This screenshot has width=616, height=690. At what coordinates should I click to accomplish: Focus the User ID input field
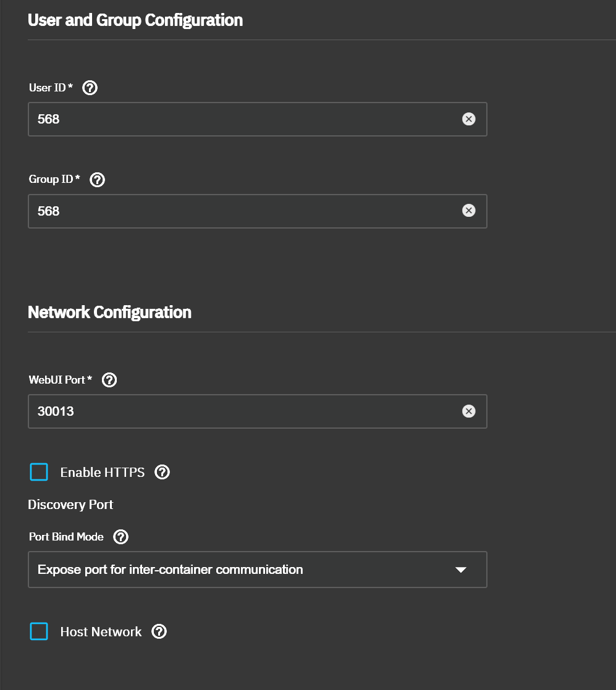click(241, 119)
